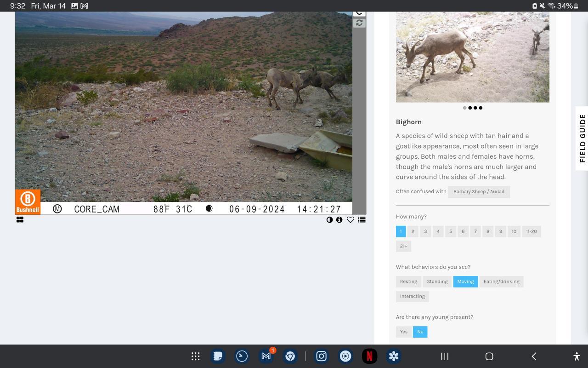Open subject metadata info icon

pyautogui.click(x=339, y=220)
